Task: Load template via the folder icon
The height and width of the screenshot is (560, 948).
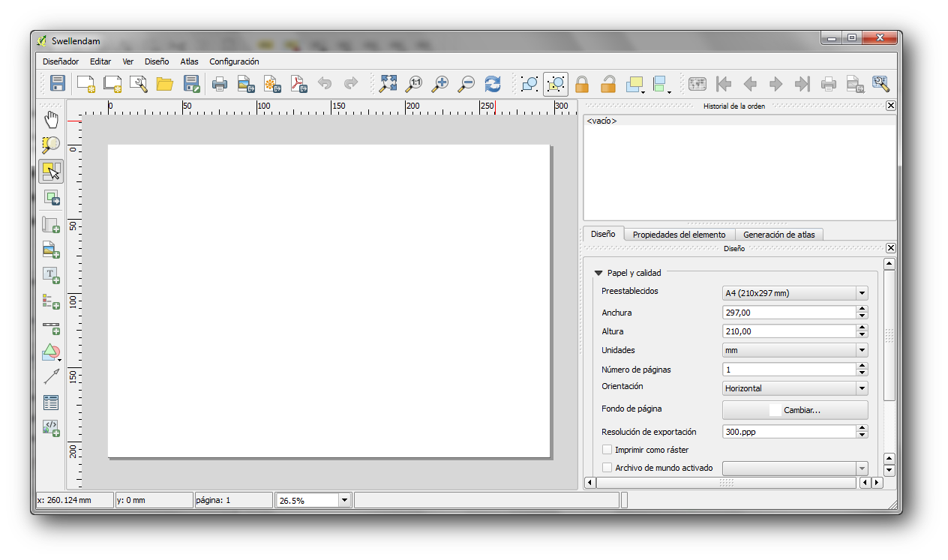Action: [165, 83]
